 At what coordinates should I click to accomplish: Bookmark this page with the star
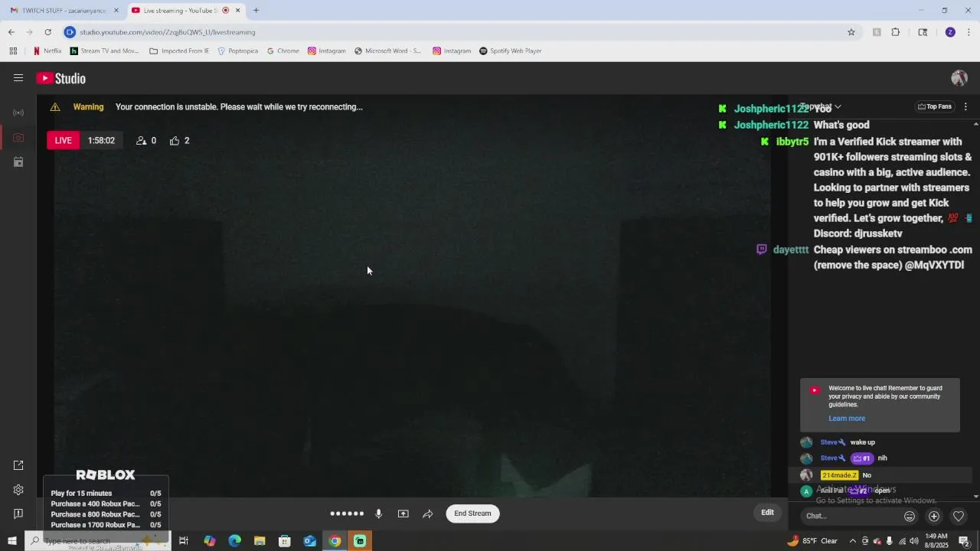tap(851, 32)
